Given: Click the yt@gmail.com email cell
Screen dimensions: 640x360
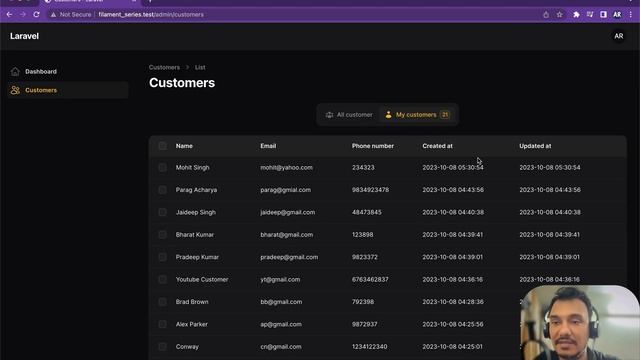Looking at the screenshot, I should (x=280, y=280).
